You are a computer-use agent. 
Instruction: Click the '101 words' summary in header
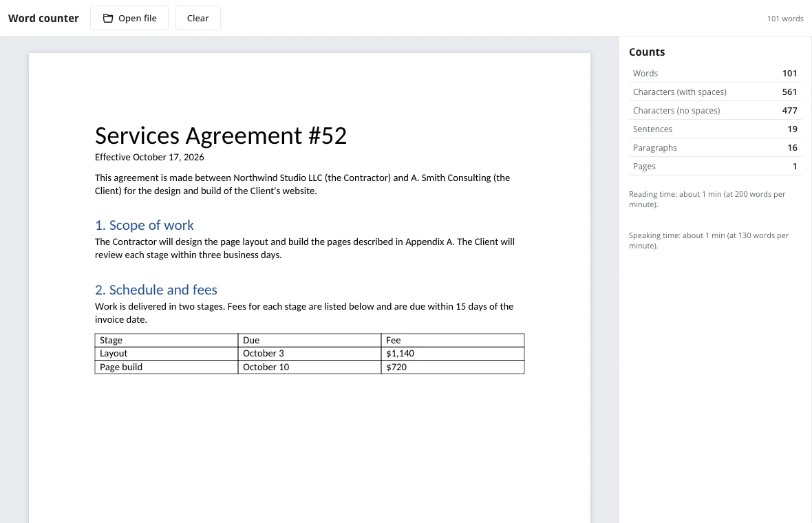pos(785,19)
